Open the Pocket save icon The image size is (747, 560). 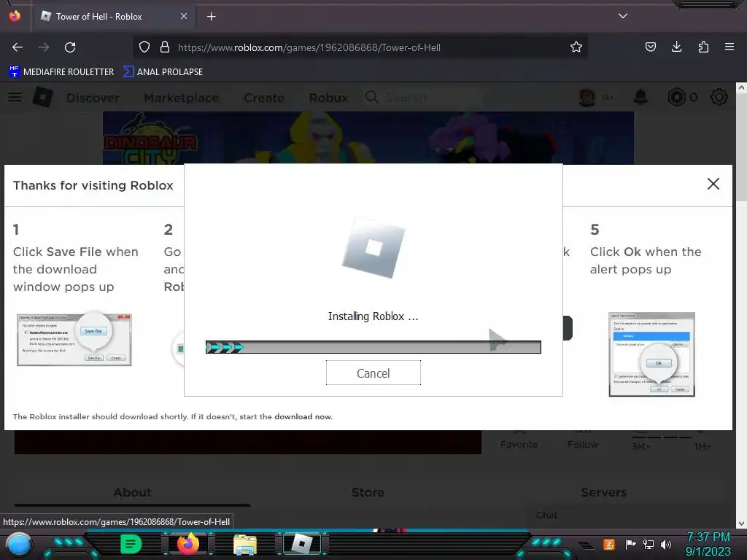650,47
